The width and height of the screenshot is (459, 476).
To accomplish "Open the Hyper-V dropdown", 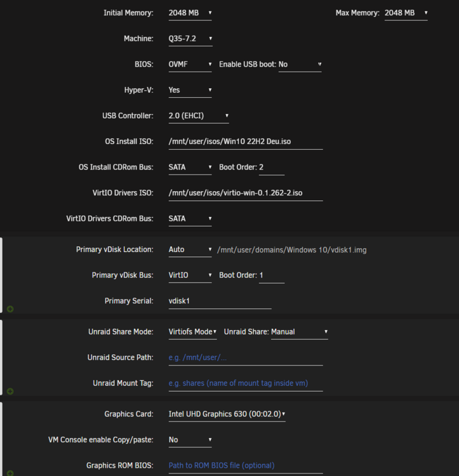I will pyautogui.click(x=190, y=90).
